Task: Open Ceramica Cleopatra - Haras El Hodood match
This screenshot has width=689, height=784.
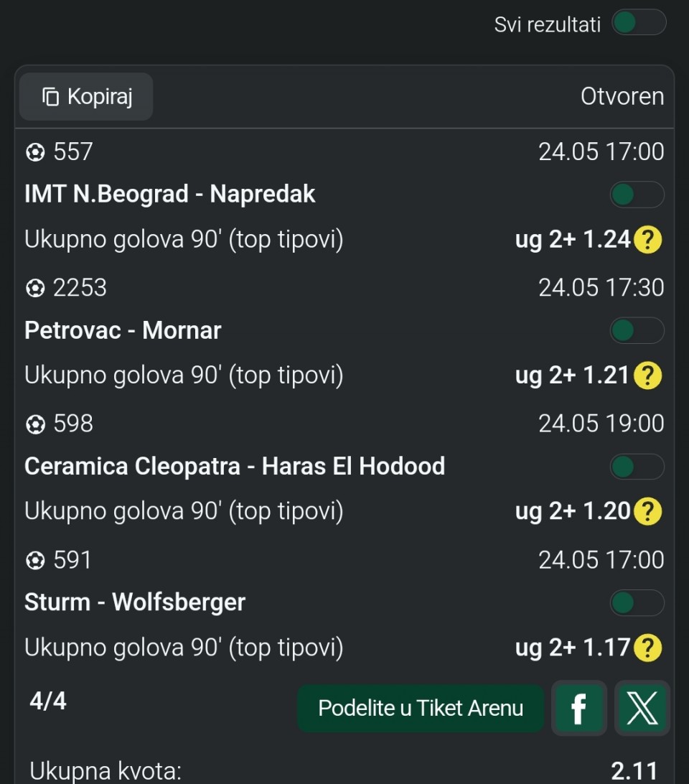Action: pos(235,466)
